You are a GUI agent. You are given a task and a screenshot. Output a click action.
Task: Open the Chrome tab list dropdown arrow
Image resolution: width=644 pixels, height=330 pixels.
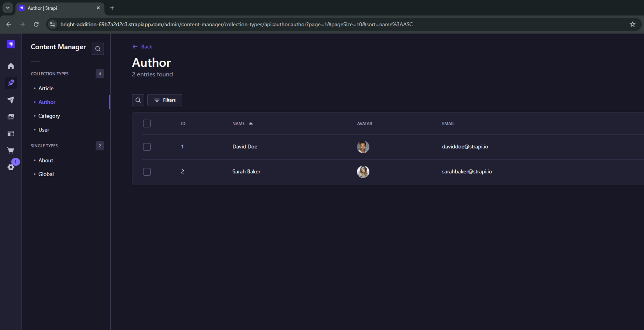[8, 8]
